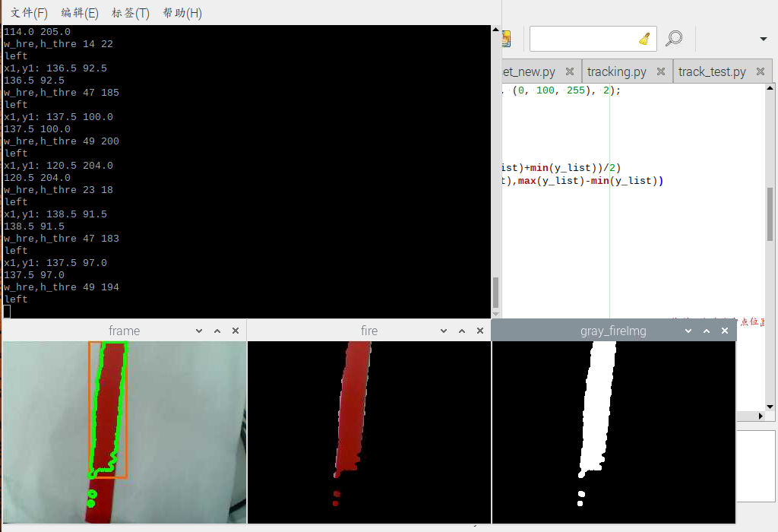Image resolution: width=778 pixels, height=532 pixels.
Task: Maximize the frame window with up arrow
Action: [217, 331]
